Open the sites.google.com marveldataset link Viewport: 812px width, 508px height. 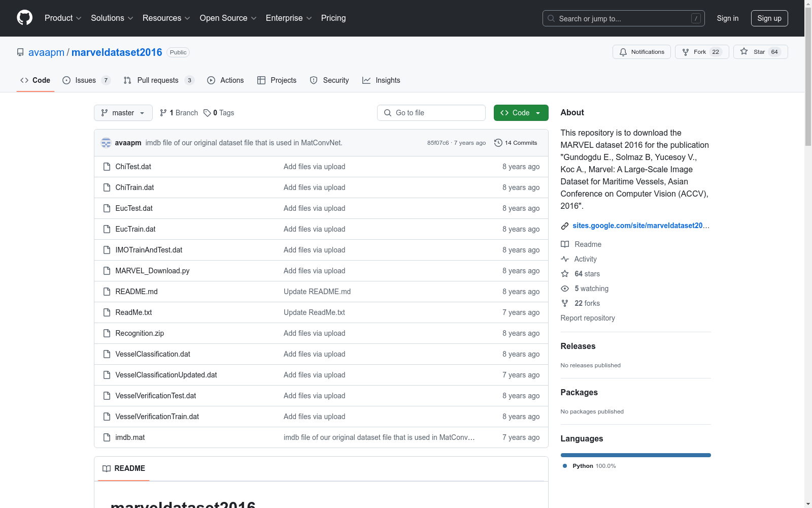641,226
